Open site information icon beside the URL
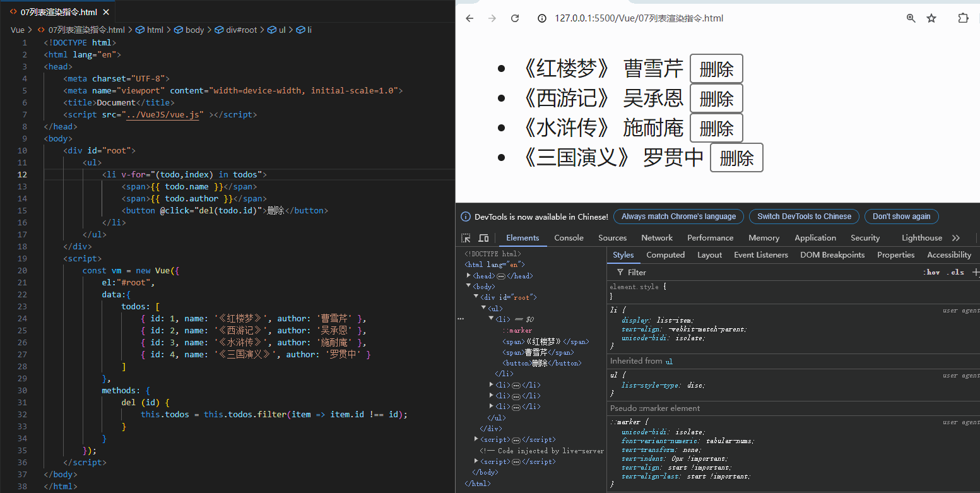 pos(541,18)
